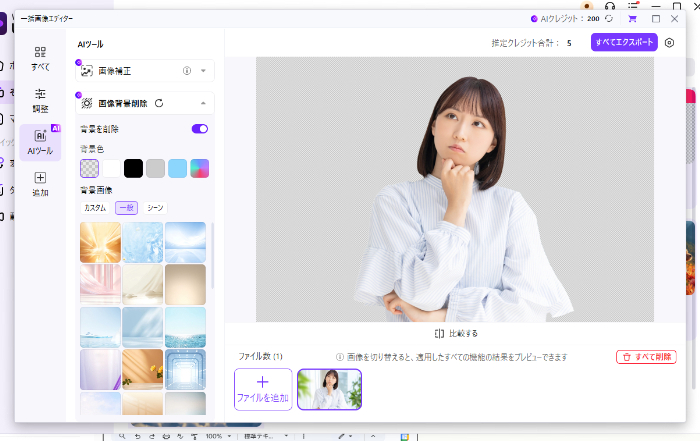Open the すべて (All) sidebar section
The width and height of the screenshot is (700, 441).
click(x=40, y=58)
